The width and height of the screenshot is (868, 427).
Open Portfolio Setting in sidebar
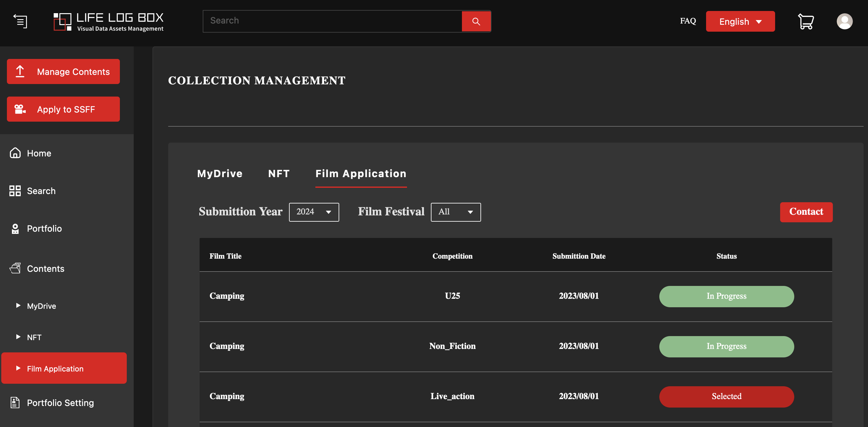[x=60, y=403]
